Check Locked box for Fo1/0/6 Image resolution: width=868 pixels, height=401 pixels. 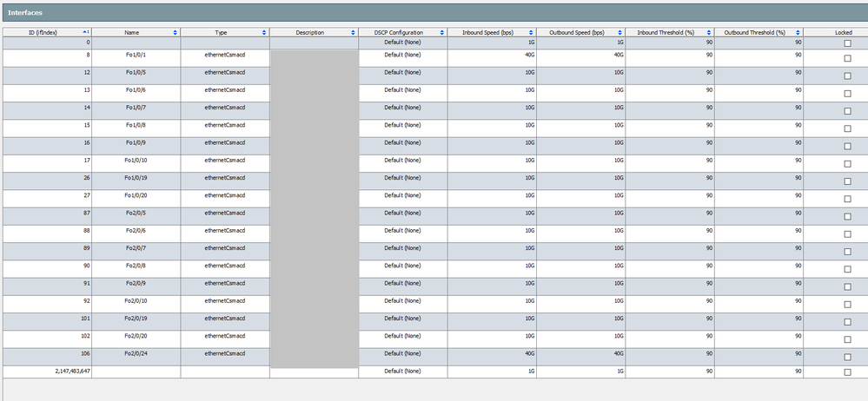847,94
